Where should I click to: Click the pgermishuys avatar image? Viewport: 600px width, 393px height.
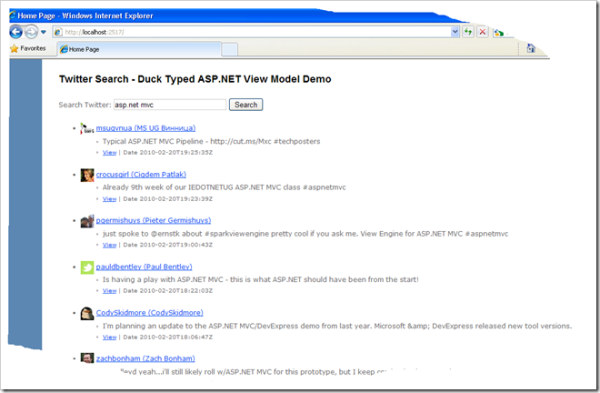[x=87, y=221]
